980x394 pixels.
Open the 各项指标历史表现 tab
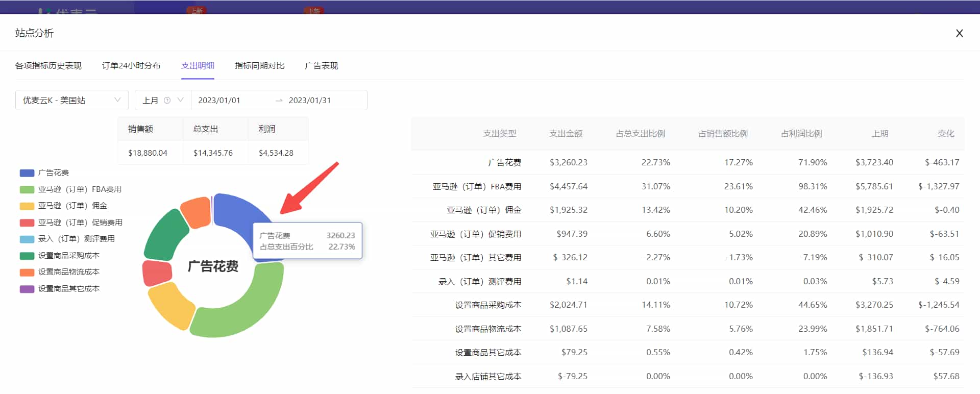(x=48, y=66)
